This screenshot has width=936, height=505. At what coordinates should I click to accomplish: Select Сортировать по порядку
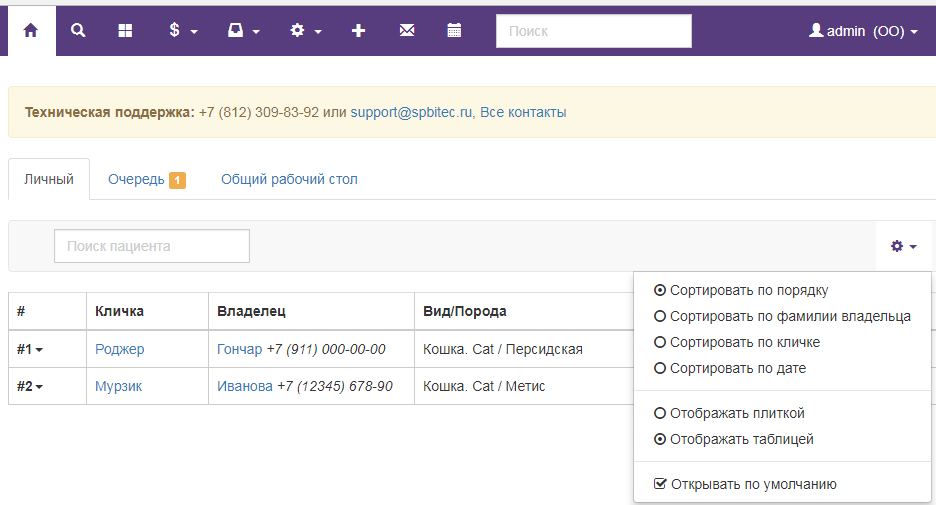pos(741,291)
